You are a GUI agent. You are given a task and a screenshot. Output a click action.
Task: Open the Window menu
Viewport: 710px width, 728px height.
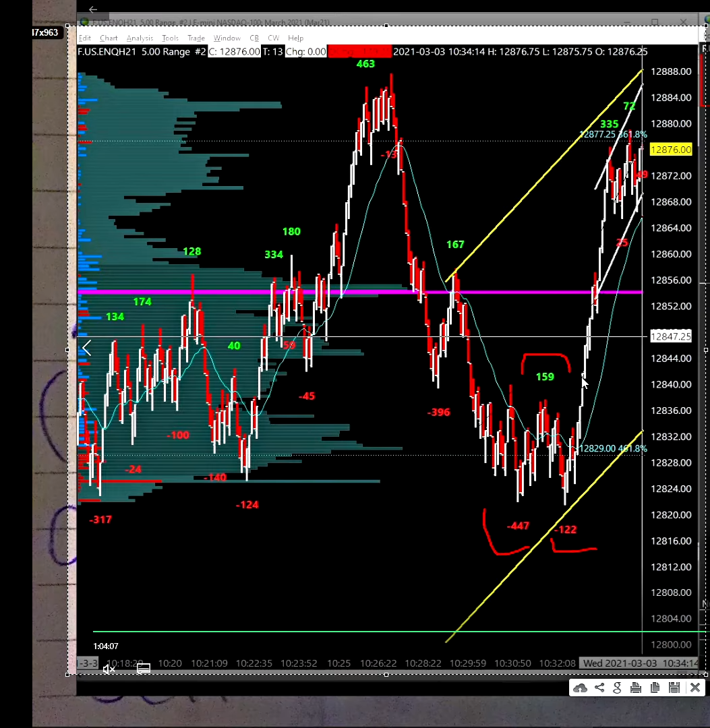point(227,38)
